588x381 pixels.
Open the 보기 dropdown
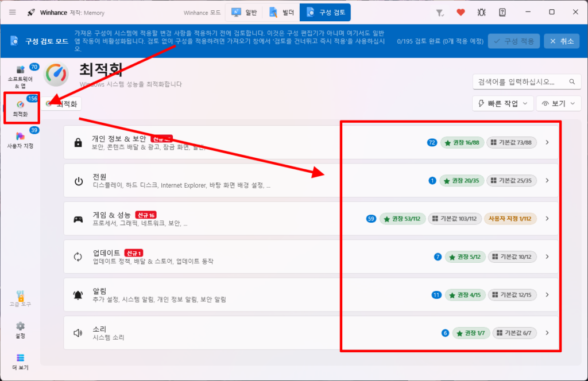coord(558,103)
